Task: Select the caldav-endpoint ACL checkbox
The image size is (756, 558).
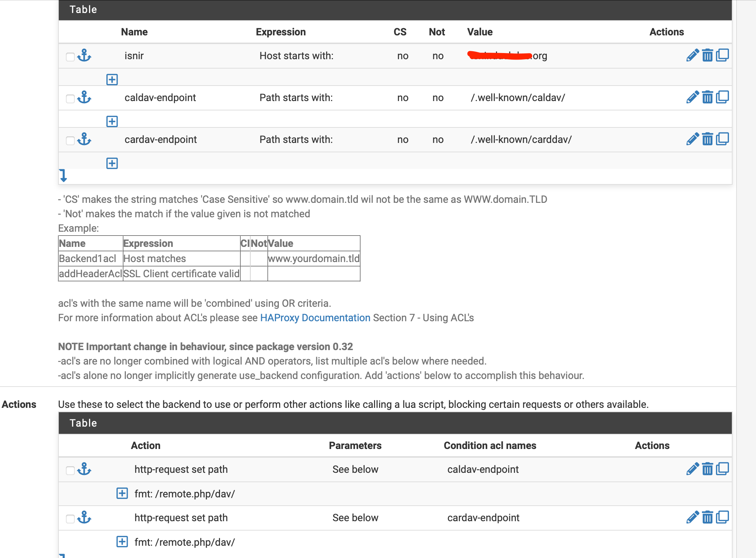Action: point(70,99)
